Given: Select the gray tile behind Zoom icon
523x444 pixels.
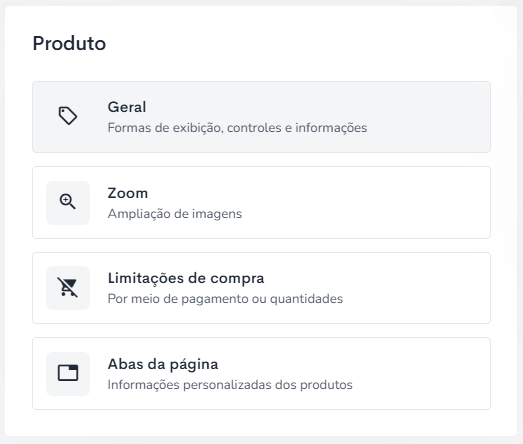Looking at the screenshot, I should (x=68, y=203).
